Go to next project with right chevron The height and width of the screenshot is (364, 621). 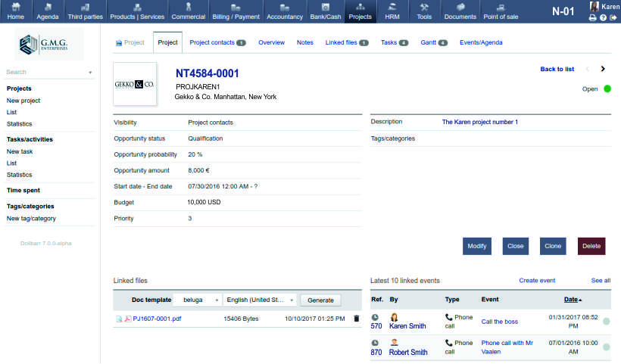click(603, 69)
